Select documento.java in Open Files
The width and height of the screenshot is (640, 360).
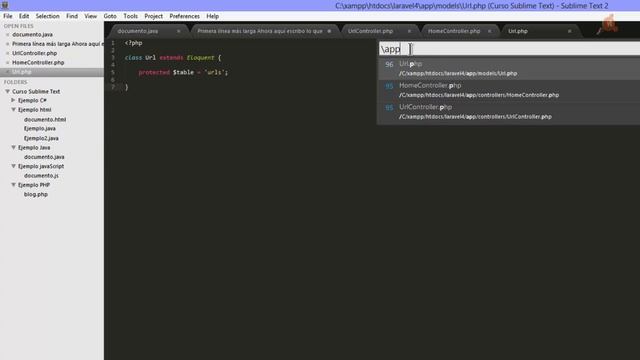click(x=32, y=35)
